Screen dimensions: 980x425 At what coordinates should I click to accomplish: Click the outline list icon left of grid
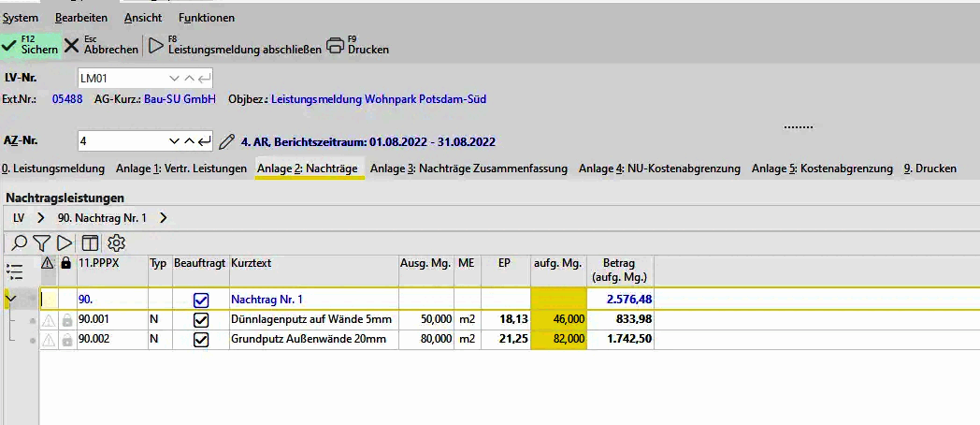point(14,271)
